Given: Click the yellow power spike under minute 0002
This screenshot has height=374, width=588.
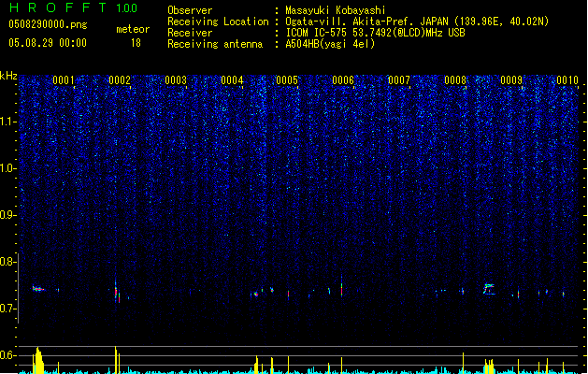Looking at the screenshot, I should [117, 360].
